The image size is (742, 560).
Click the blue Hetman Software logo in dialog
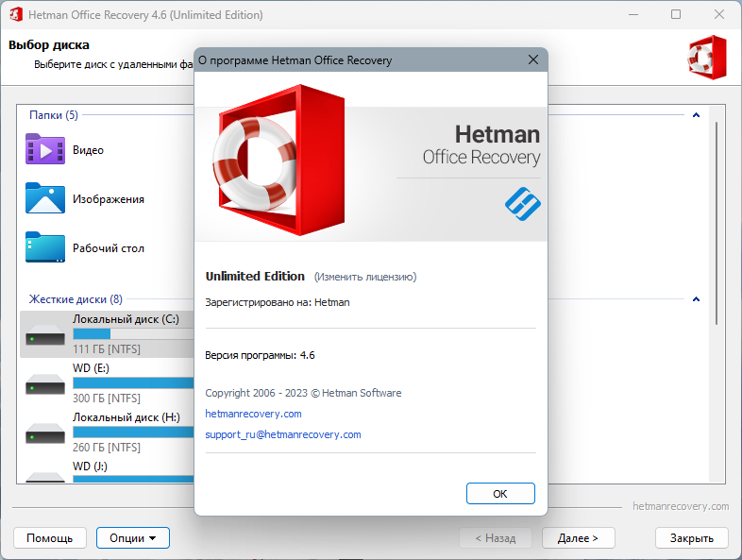click(522, 204)
